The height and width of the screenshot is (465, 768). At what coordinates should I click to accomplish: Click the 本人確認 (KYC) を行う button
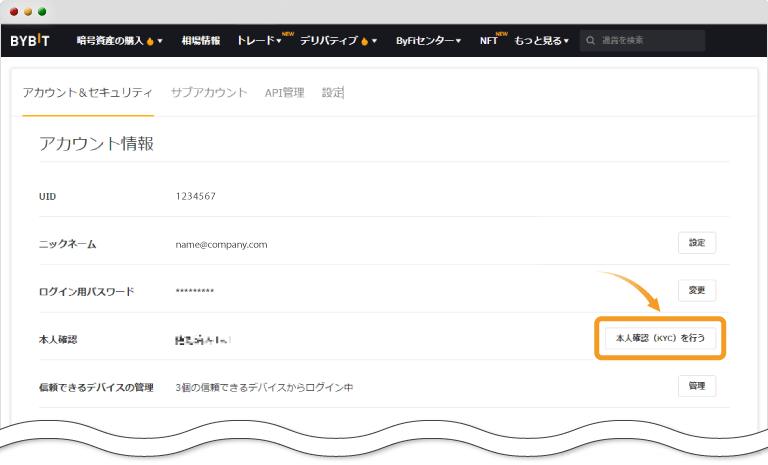(660, 338)
